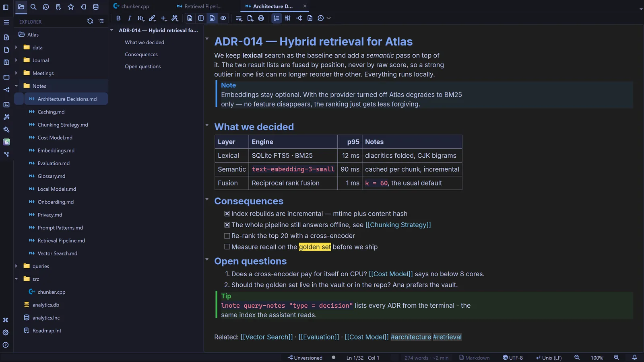Uncheck 'The whole pipeline still answers offline' checkbox
644x362 pixels.
(x=227, y=225)
